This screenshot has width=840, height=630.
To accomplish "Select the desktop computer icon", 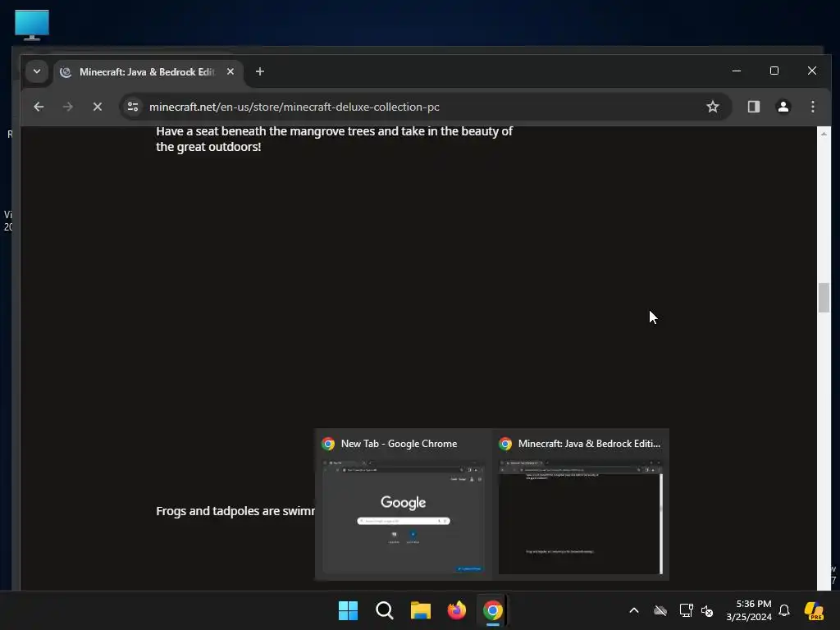I will [x=32, y=25].
